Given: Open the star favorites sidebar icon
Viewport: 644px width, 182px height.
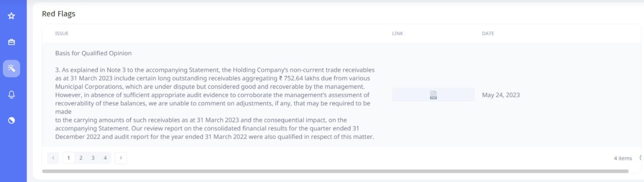Looking at the screenshot, I should tap(11, 16).
